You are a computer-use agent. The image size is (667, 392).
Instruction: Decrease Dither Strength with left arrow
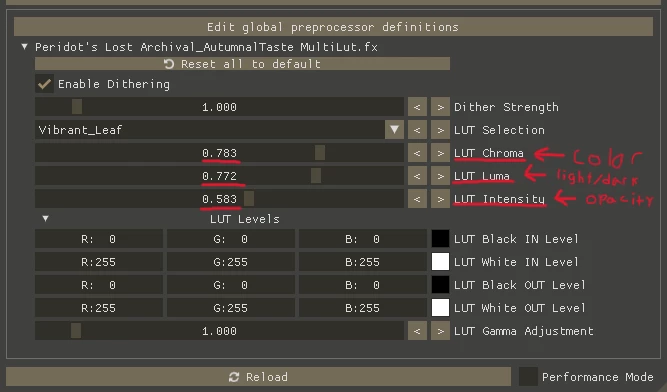[417, 107]
